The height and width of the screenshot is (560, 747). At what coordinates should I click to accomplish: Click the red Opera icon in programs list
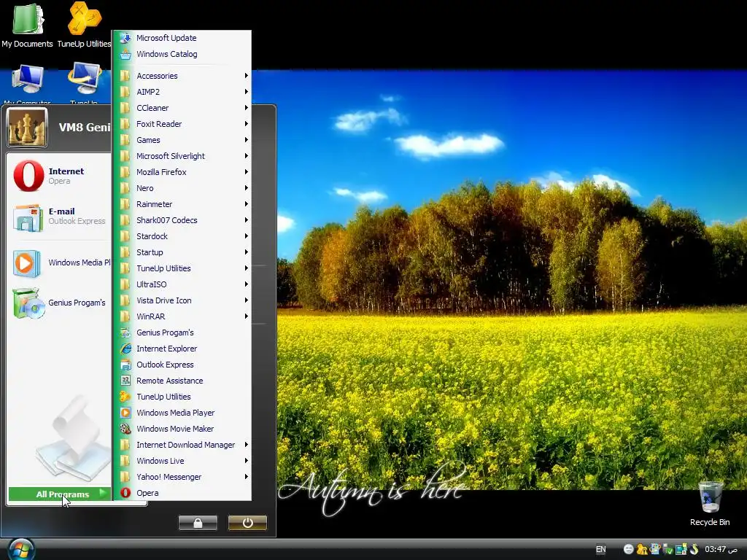[x=125, y=493]
